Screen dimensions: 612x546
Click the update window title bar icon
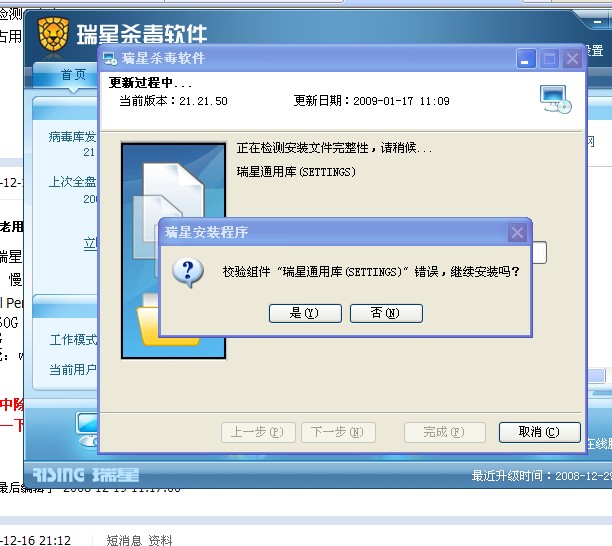110,59
